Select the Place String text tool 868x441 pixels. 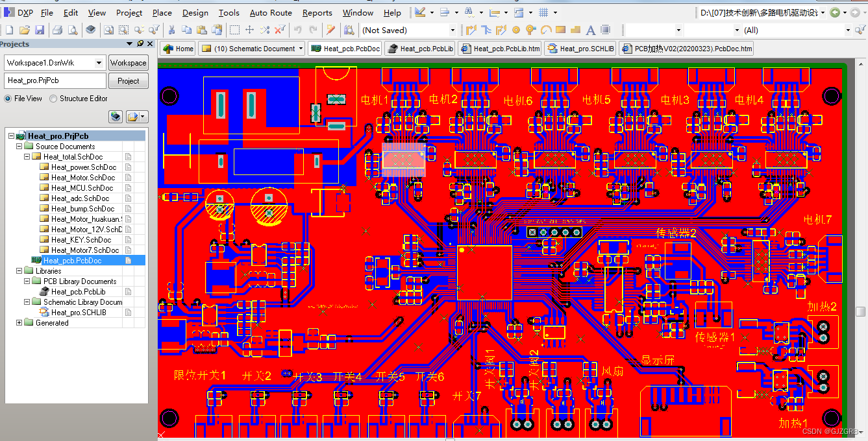coord(590,30)
